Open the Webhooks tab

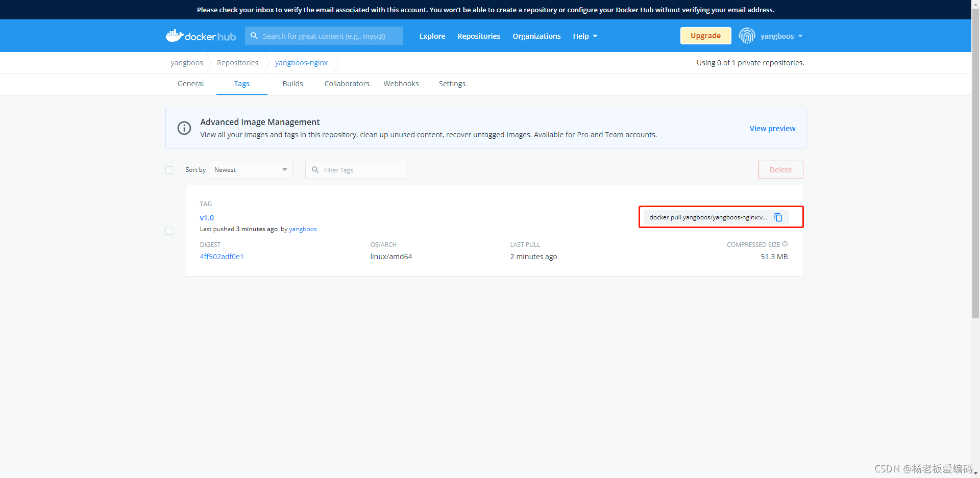(x=401, y=84)
